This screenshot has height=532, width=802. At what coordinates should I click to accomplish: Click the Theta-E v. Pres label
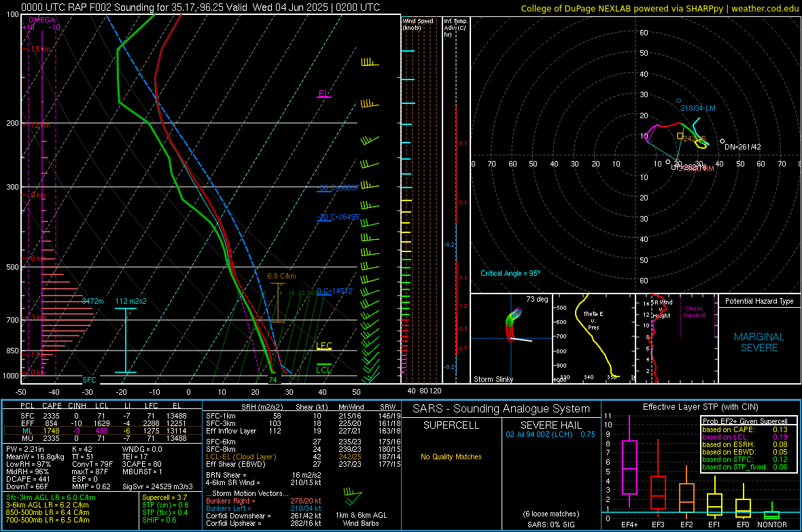click(x=593, y=321)
